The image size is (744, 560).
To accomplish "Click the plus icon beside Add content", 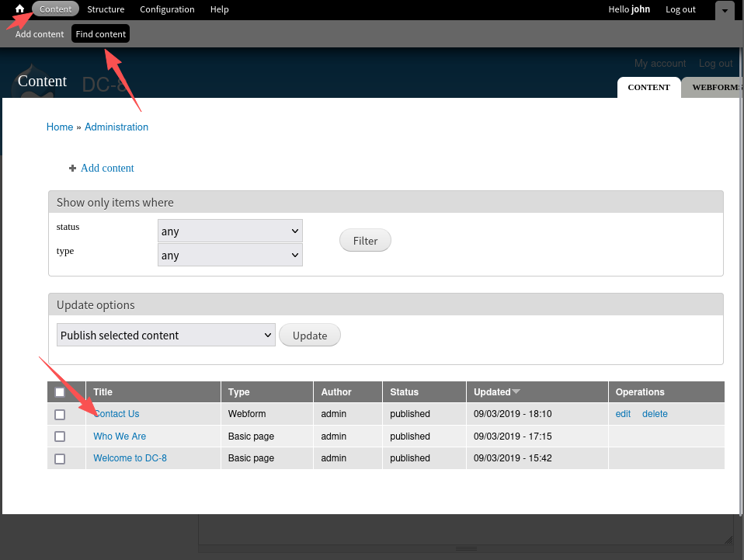I will pos(72,168).
